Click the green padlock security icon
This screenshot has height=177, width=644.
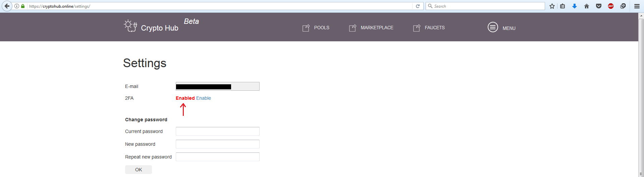23,6
